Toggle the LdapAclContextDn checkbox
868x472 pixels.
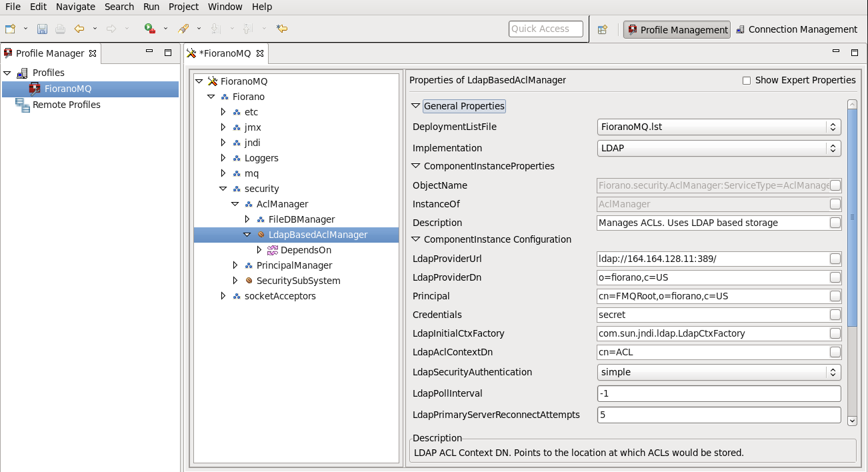(835, 352)
